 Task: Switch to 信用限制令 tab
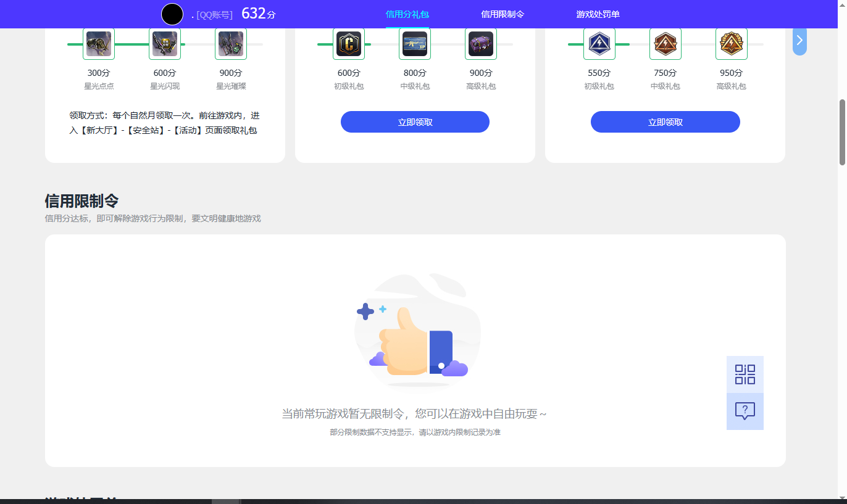pyautogui.click(x=503, y=14)
